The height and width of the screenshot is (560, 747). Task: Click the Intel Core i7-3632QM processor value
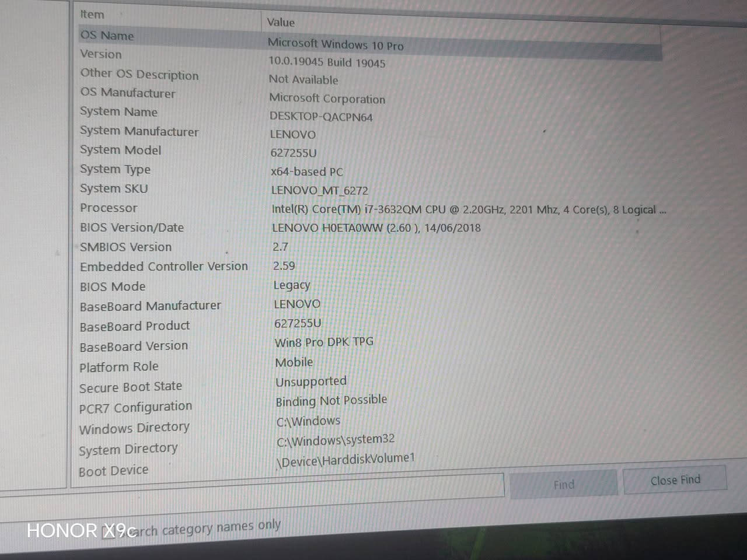(x=469, y=209)
